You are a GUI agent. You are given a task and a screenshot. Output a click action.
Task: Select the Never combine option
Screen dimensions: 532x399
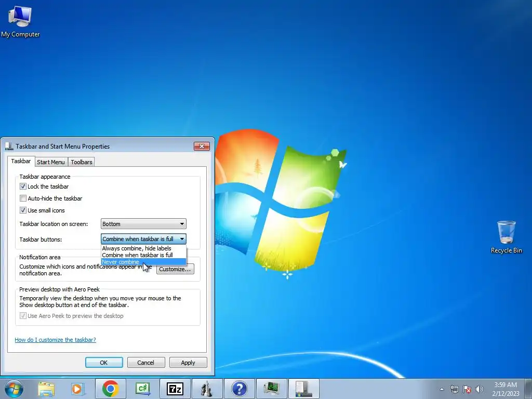(143, 262)
